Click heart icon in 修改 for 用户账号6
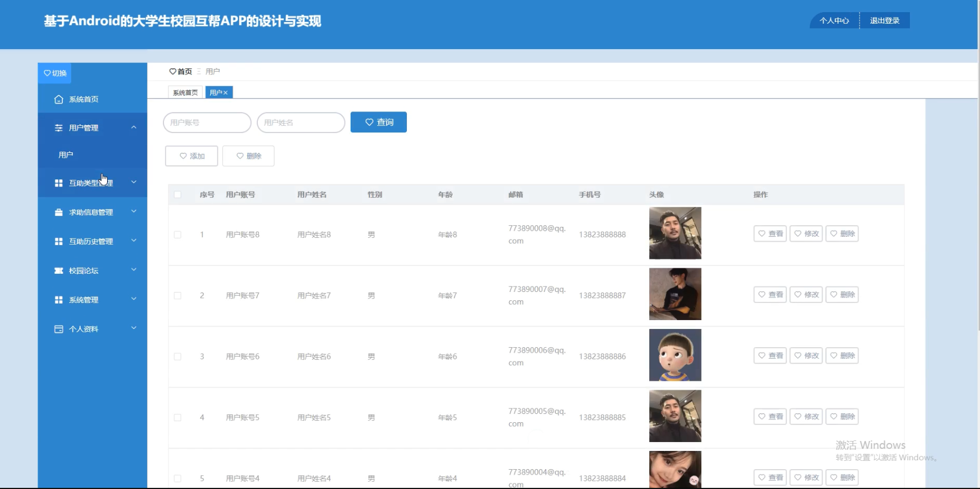The height and width of the screenshot is (489, 980). coord(798,355)
